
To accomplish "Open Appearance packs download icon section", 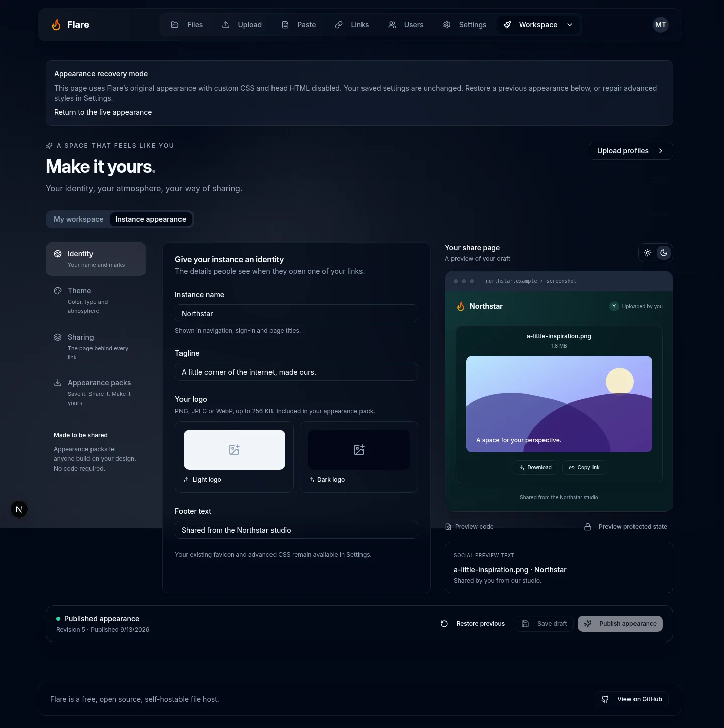I will tap(58, 383).
